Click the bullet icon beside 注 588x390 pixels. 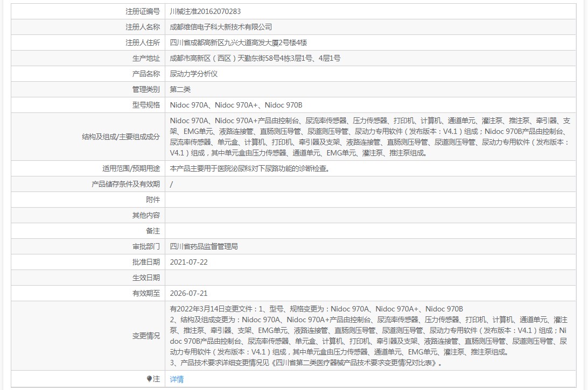click(x=149, y=379)
